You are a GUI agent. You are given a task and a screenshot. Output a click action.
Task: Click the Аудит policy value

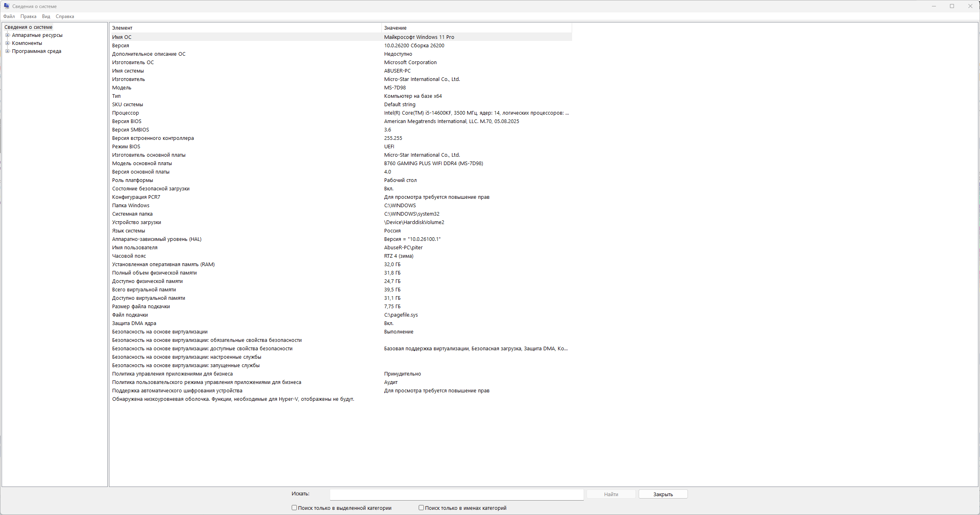[391, 382]
